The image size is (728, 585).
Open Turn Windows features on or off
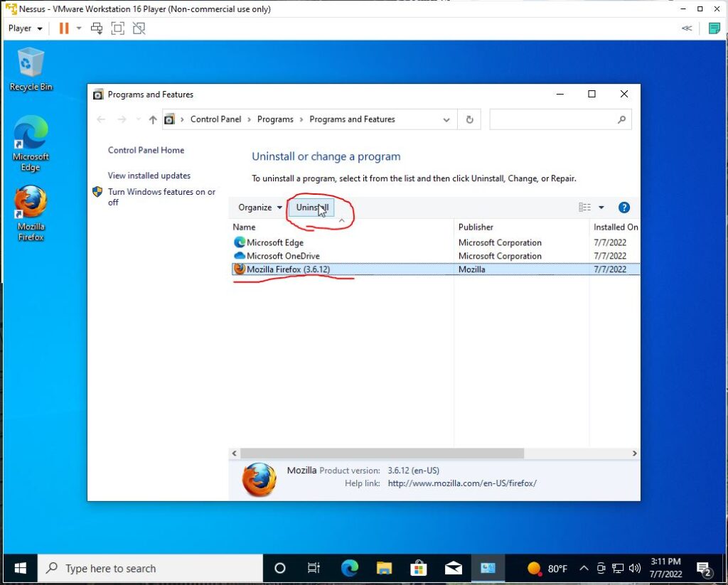coord(161,197)
